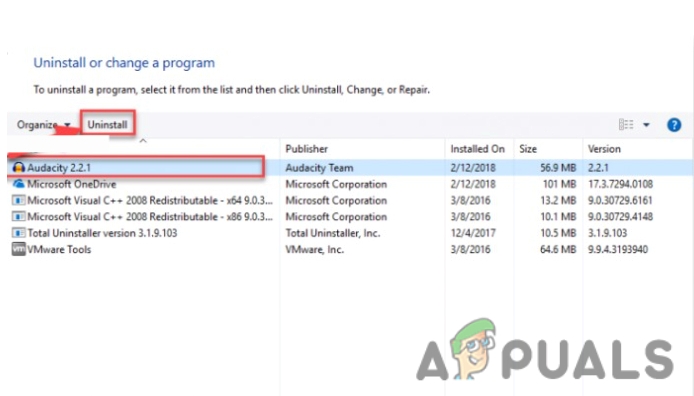Click the Total Uninstaller, Inc. publisher cell
Screen dimensions: 694x396
pyautogui.click(x=333, y=233)
